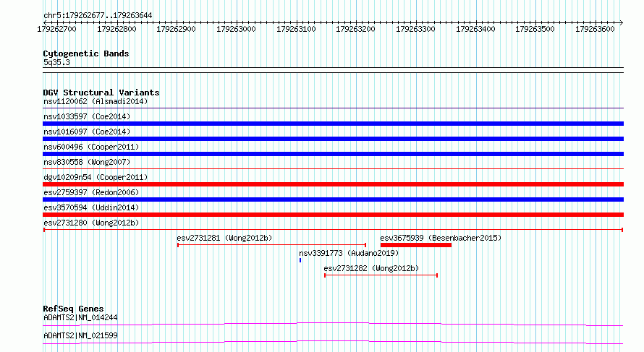This screenshot has width=644, height=352.
Task: Open nsv830558 (Wong2007) variant details
Action: pyautogui.click(x=87, y=162)
